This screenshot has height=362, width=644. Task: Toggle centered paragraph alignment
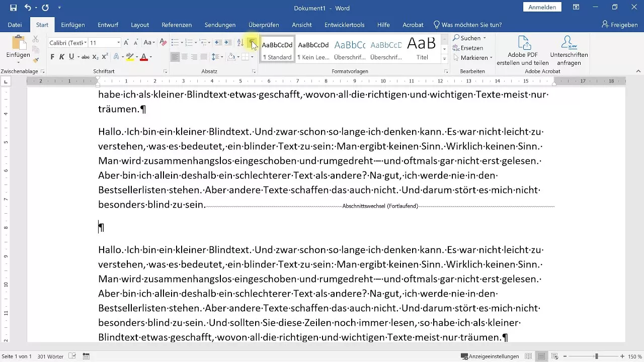(184, 57)
